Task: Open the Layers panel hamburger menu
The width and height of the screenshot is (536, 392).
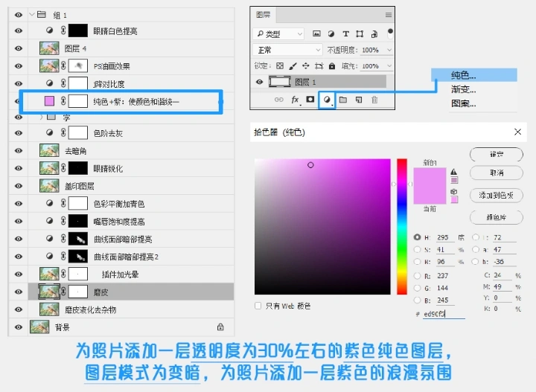Action: click(x=388, y=14)
